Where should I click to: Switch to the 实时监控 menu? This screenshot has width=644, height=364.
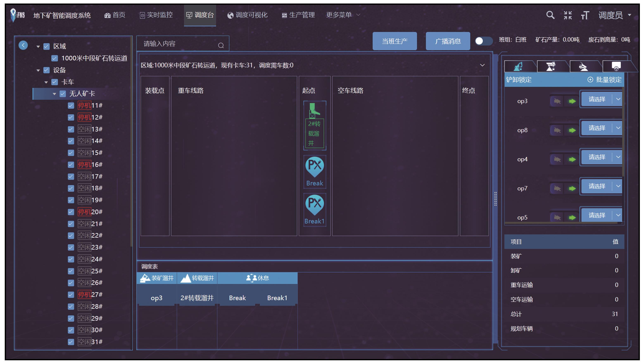[156, 15]
